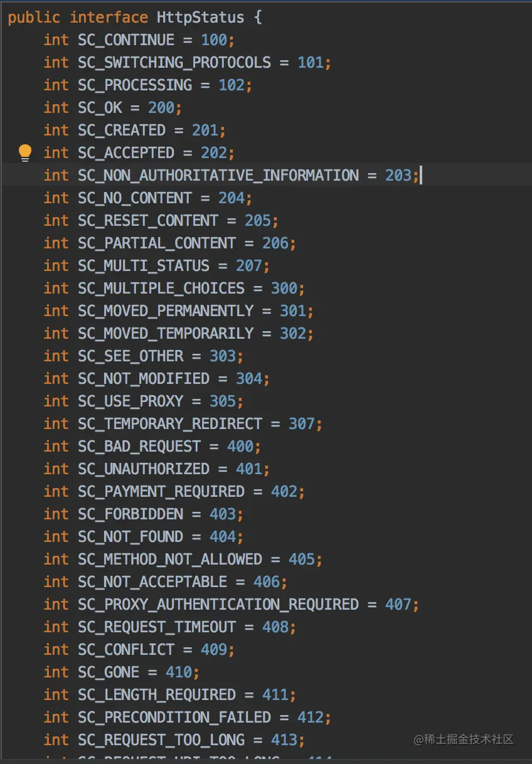Click SC_ACCEPTED constant name

click(x=126, y=153)
